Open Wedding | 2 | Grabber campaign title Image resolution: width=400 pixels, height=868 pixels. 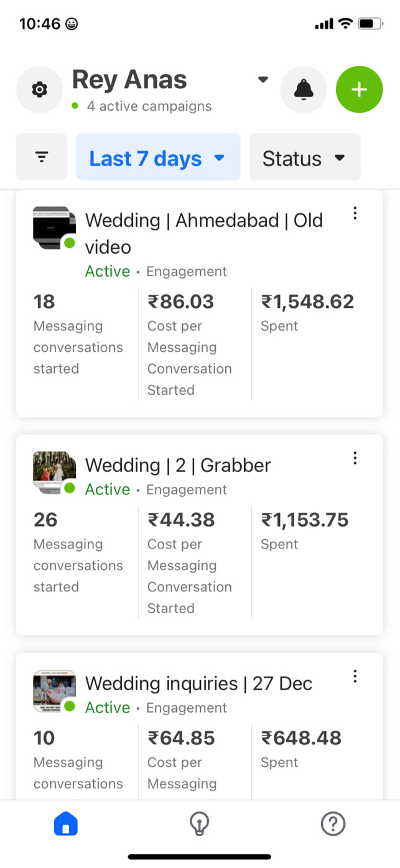178,465
